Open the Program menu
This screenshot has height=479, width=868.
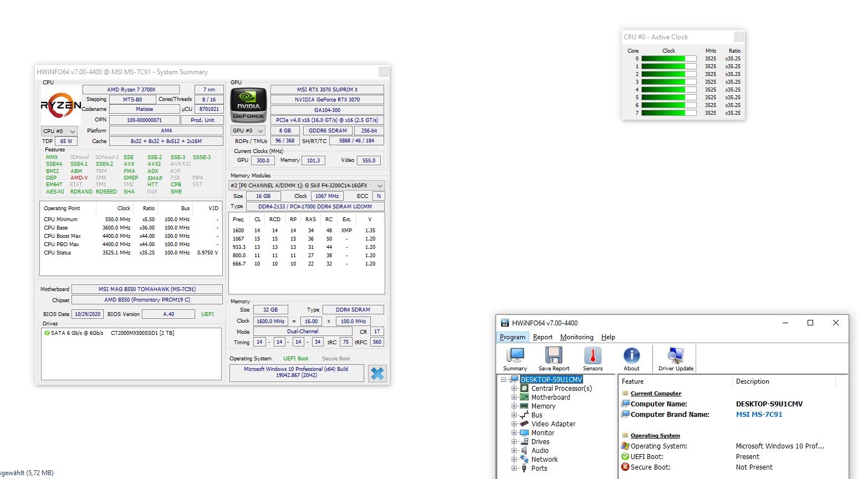(x=512, y=337)
